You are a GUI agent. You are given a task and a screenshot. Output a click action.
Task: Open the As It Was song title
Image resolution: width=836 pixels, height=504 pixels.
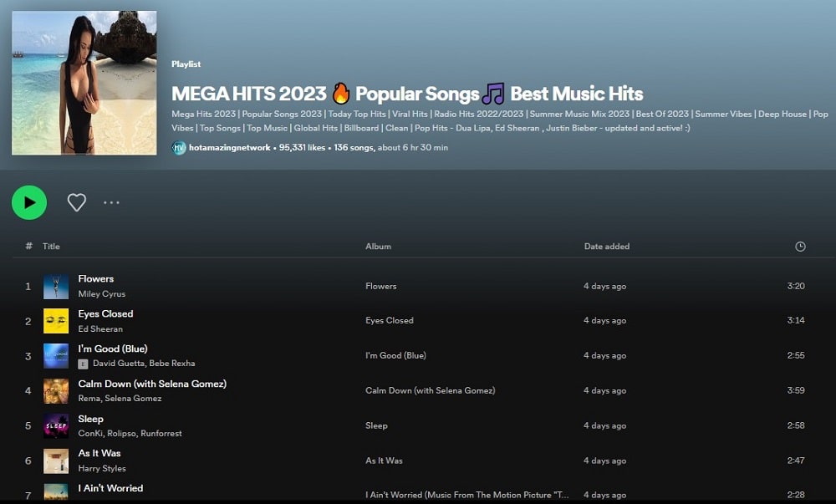tap(99, 453)
